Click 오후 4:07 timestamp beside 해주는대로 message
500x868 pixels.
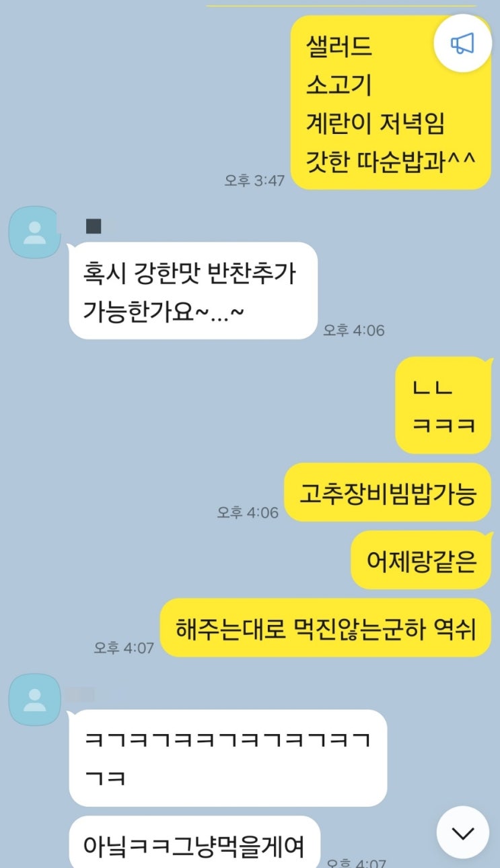124,648
